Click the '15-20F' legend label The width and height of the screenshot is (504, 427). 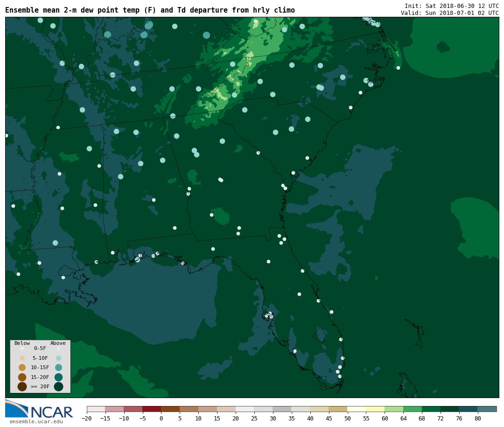coord(40,377)
